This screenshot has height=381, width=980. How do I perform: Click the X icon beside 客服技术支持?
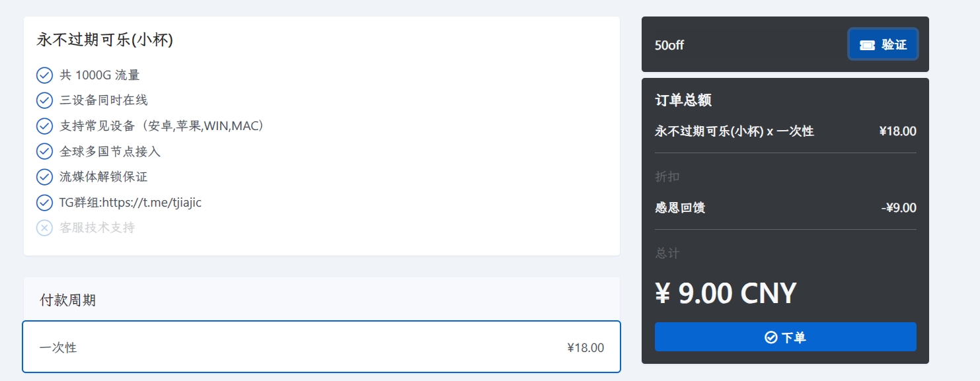(x=44, y=228)
